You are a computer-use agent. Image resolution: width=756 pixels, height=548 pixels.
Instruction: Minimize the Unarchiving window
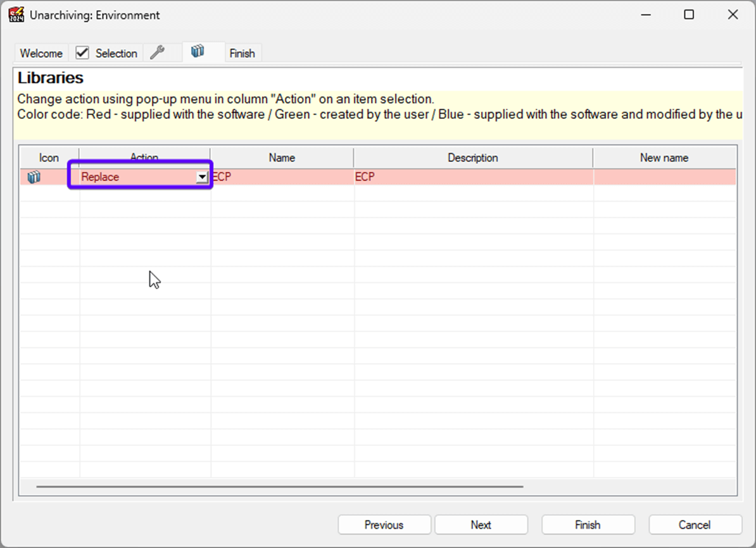click(x=646, y=15)
